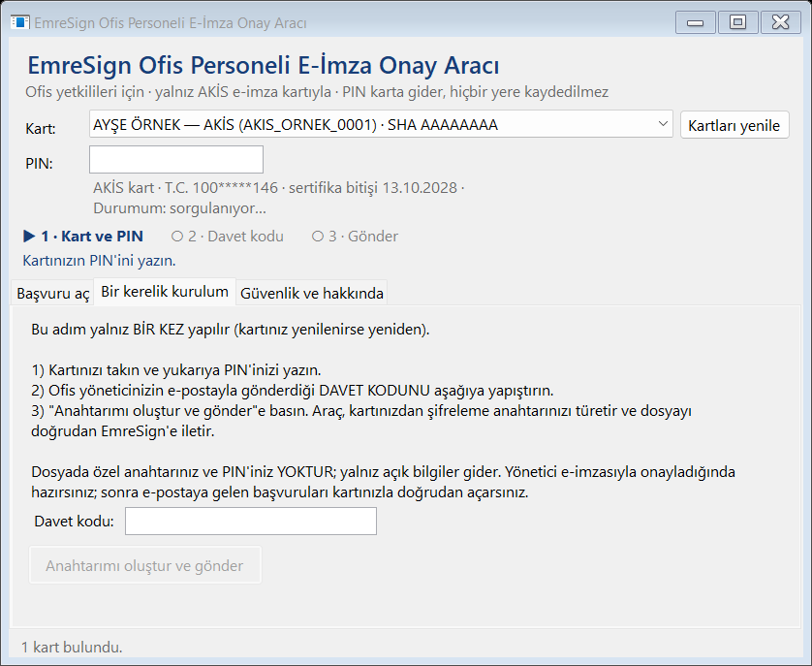Viewport: 812px width, 666px height.
Task: Click the 'PIN:' label
Action: tap(40, 164)
